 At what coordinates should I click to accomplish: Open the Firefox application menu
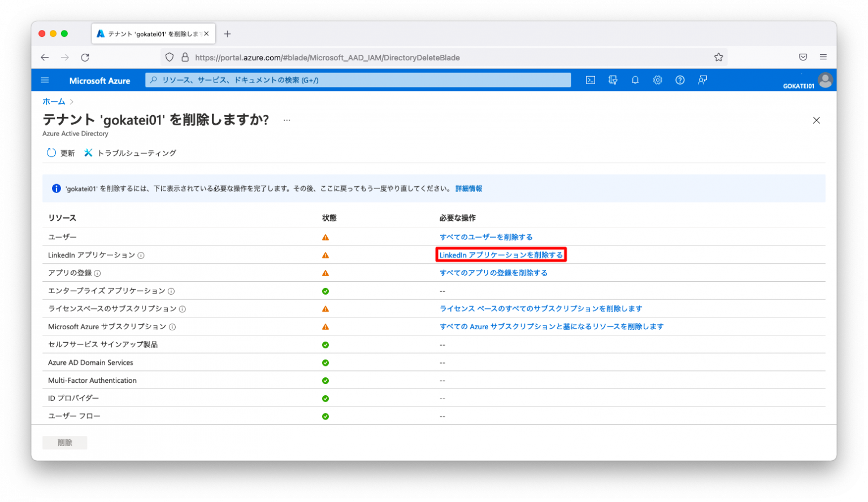[823, 57]
